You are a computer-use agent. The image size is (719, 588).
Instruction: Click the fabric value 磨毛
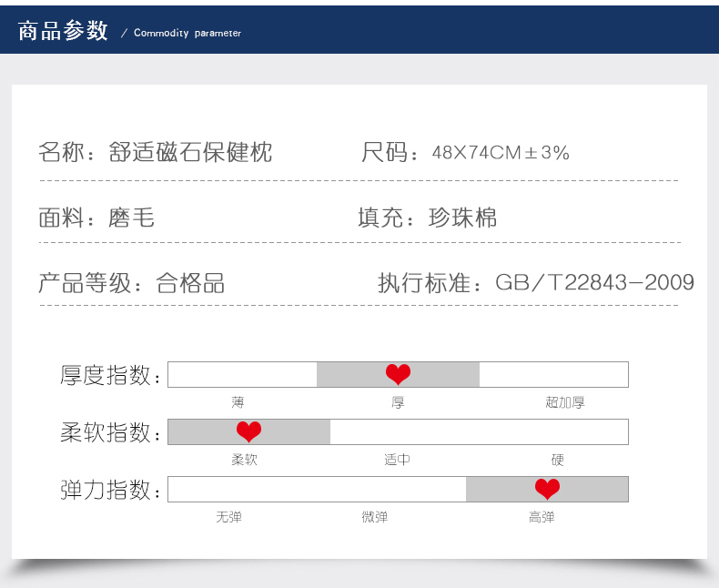point(131,218)
